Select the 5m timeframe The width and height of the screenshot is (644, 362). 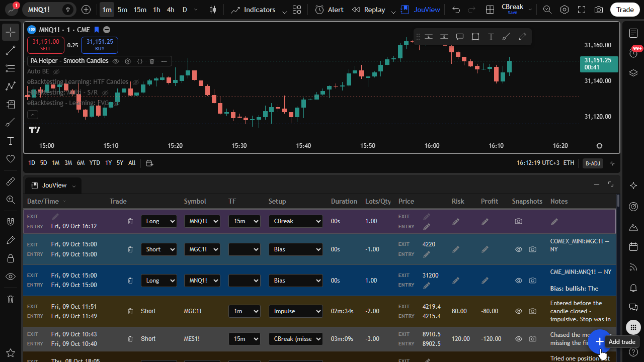click(x=122, y=10)
